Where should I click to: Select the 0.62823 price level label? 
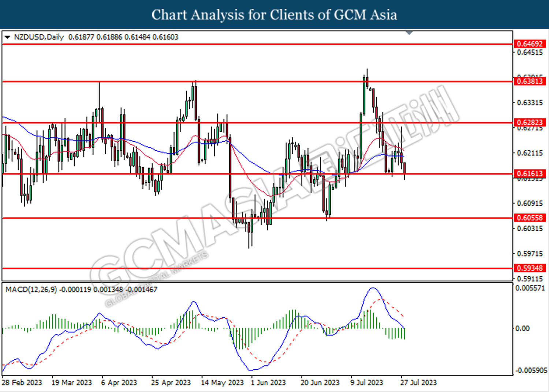(530, 122)
